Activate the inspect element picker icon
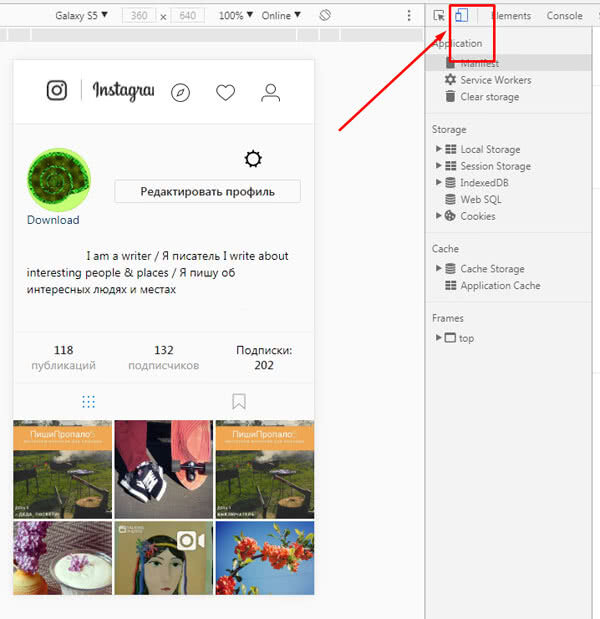The height and width of the screenshot is (619, 600). click(x=439, y=16)
